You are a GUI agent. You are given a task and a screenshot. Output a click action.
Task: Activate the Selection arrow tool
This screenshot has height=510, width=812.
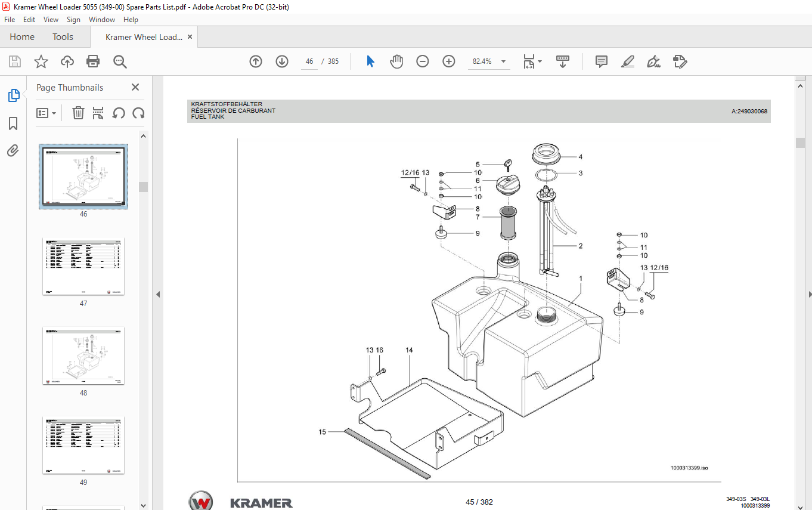(x=370, y=61)
